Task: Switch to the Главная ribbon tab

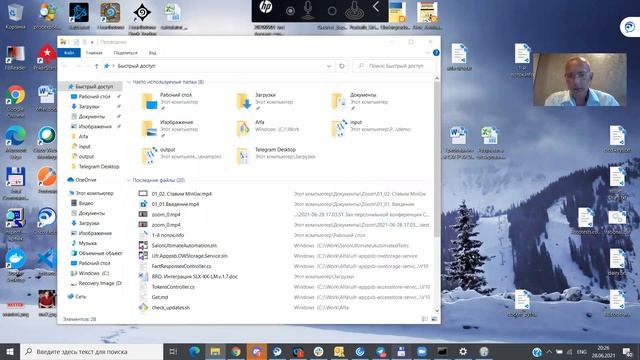Action: (x=94, y=53)
